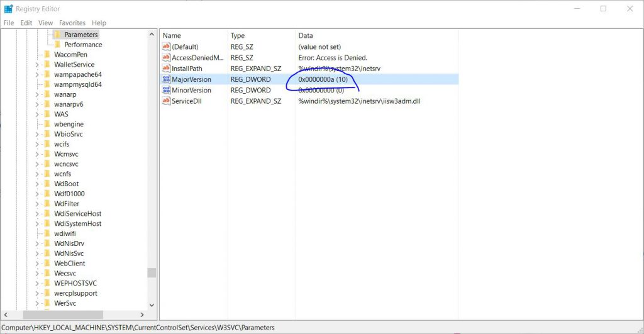The width and height of the screenshot is (644, 334).
Task: Expand the WdiServiceHost tree node
Action: [36, 214]
